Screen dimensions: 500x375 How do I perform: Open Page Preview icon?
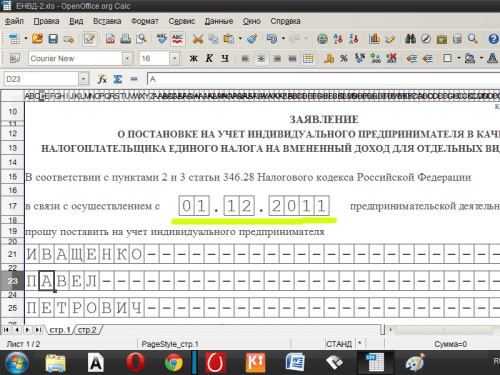(x=141, y=39)
